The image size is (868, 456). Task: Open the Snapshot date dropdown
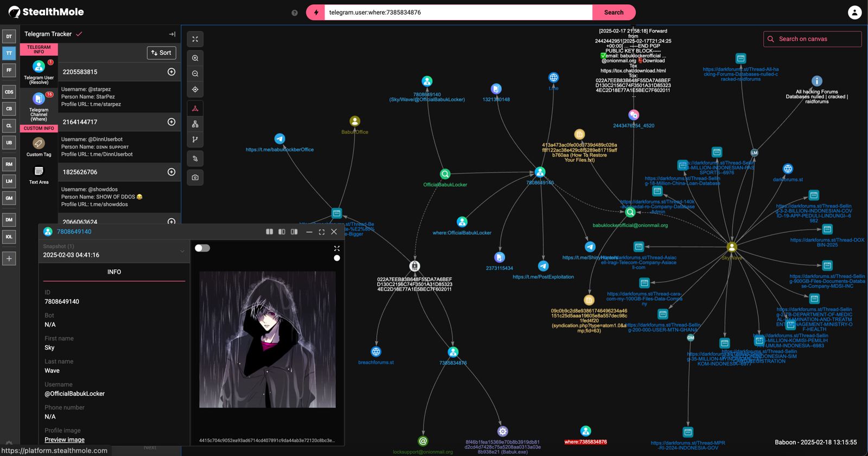coord(114,251)
